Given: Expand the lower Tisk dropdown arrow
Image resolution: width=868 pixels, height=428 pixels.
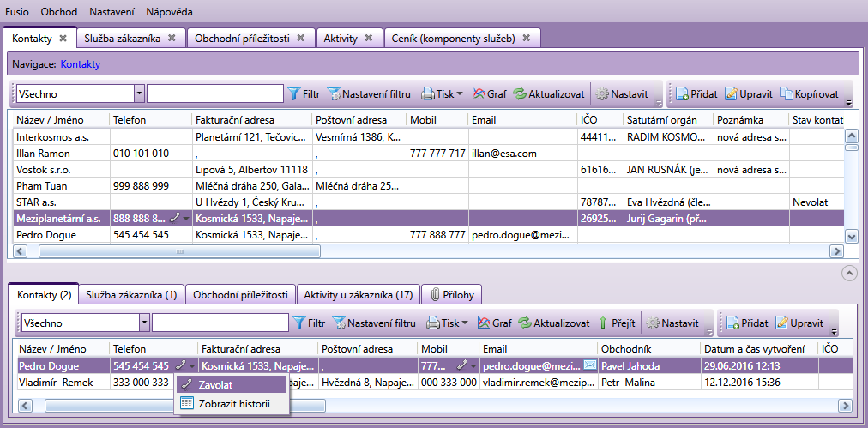Looking at the screenshot, I should point(464,323).
